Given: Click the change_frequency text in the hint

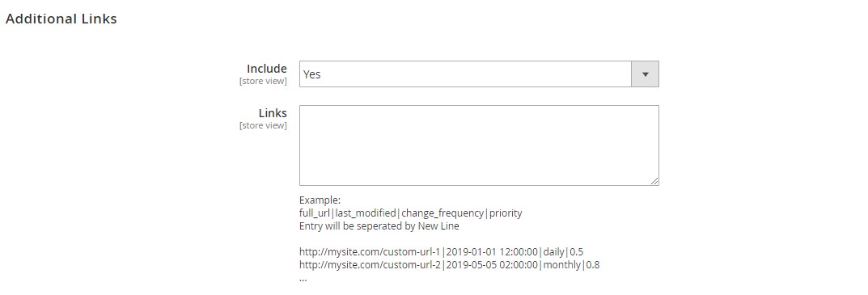Looking at the screenshot, I should point(442,213).
